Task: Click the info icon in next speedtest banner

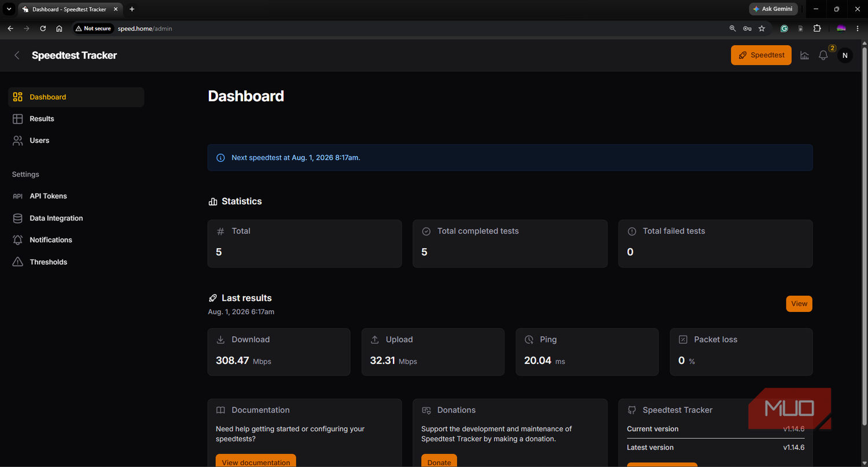Action: pyautogui.click(x=220, y=157)
